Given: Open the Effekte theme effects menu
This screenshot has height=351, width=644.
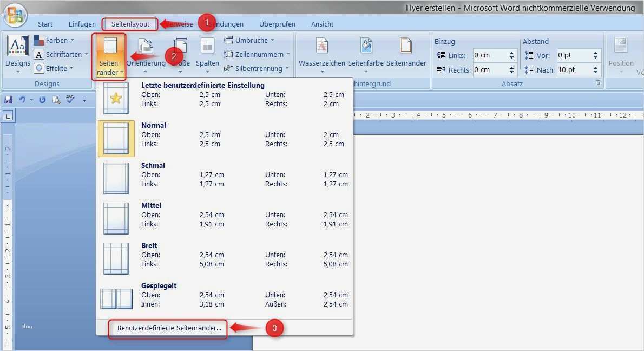Looking at the screenshot, I should [x=54, y=68].
